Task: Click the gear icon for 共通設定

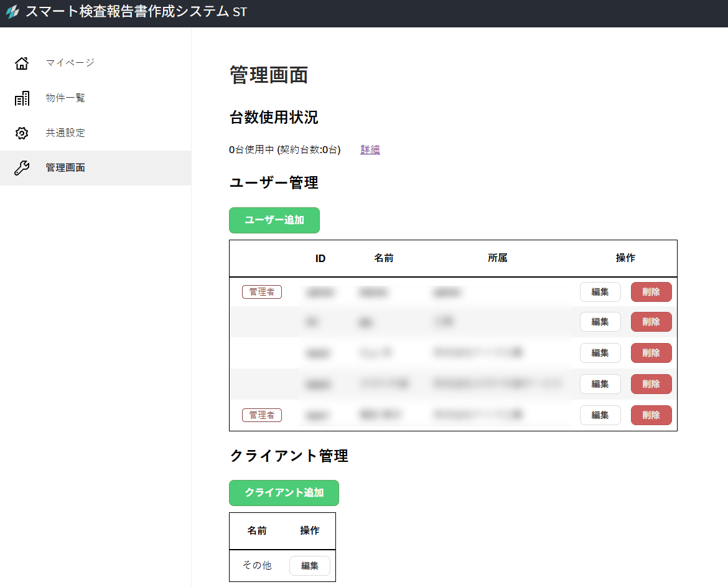Action: [x=22, y=133]
